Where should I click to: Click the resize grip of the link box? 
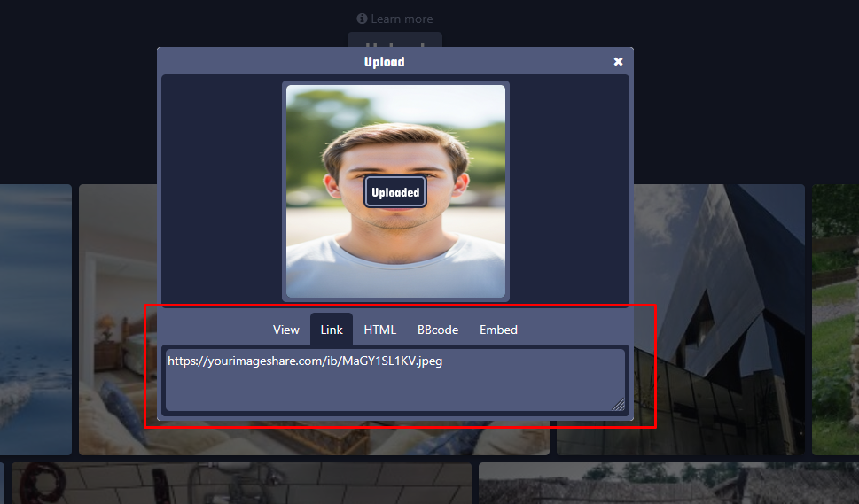click(x=618, y=404)
